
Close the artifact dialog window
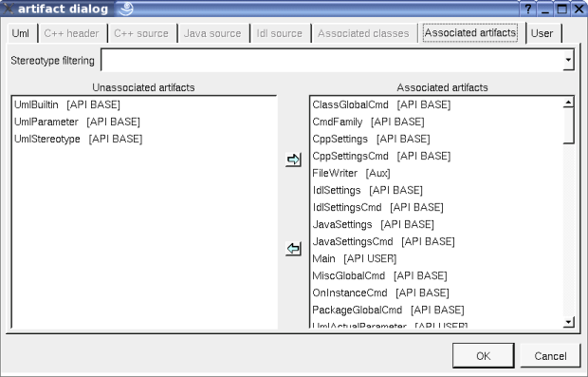(x=579, y=9)
